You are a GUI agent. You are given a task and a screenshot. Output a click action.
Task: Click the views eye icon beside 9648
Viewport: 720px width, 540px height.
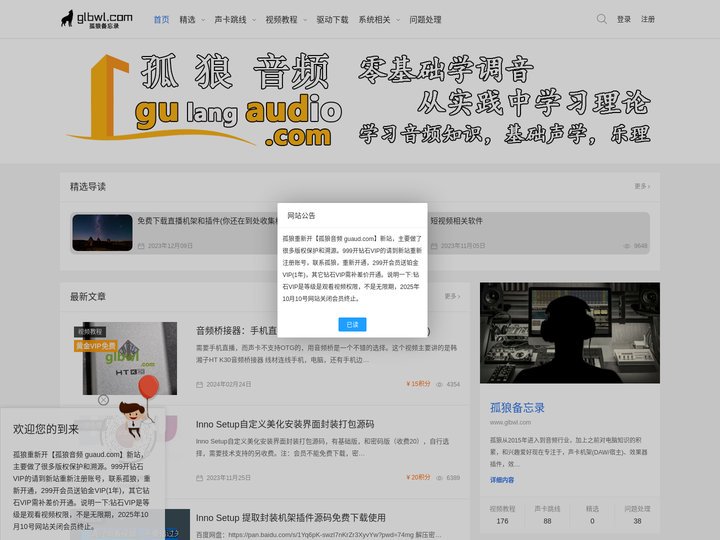click(626, 246)
